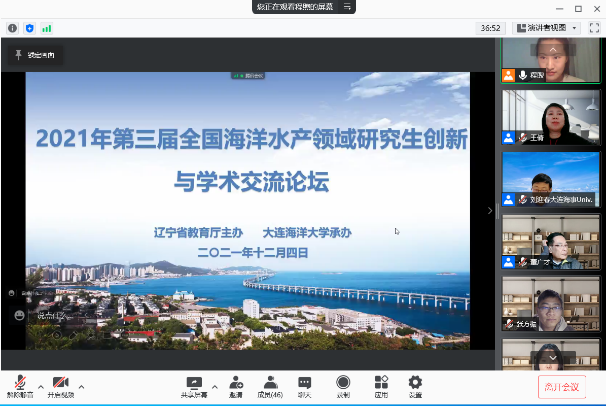Select the tile of man wearing glasses looking sideways
This screenshot has height=406, width=606.
[x=551, y=242]
